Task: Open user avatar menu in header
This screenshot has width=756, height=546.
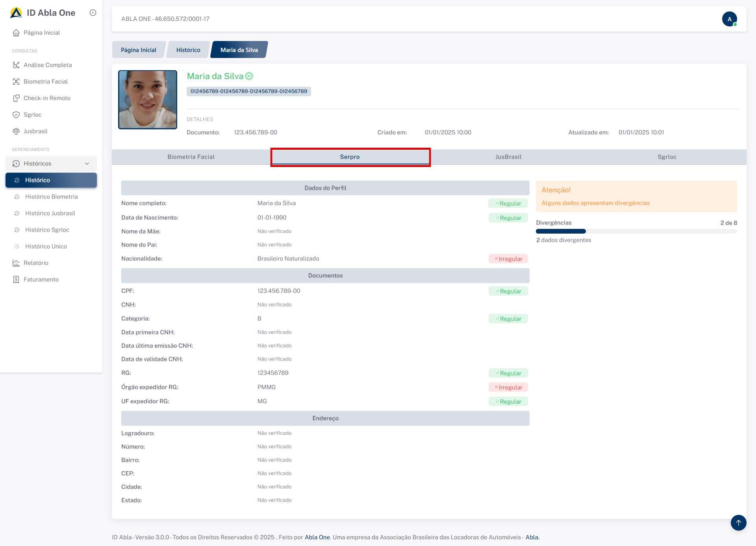Action: (729, 19)
